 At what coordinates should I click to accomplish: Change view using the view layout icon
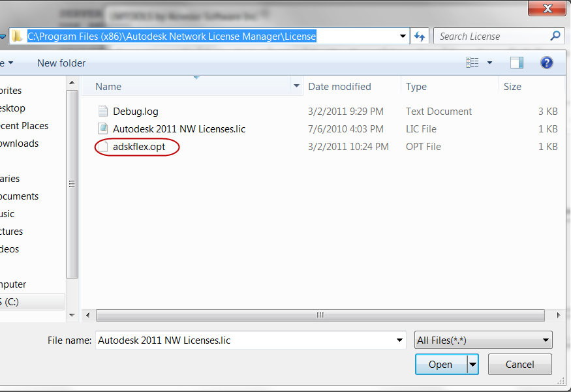pyautogui.click(x=472, y=63)
